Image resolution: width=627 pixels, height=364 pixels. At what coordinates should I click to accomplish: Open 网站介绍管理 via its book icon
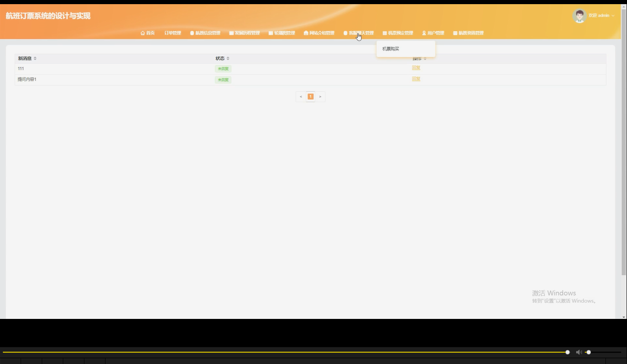pyautogui.click(x=306, y=33)
